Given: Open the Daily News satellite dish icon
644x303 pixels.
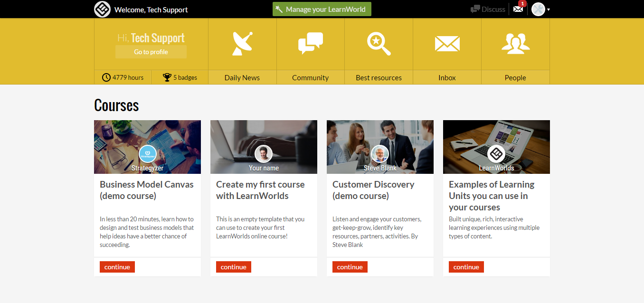Looking at the screenshot, I should click(x=242, y=44).
